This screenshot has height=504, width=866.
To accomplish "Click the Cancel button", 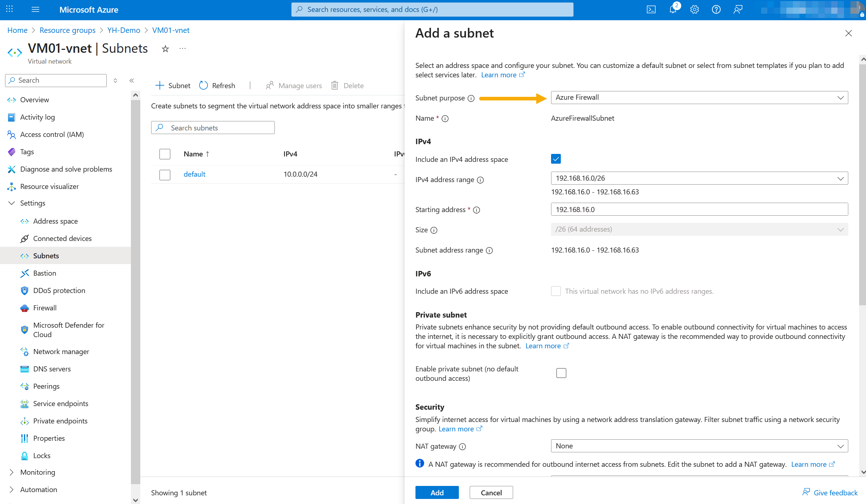I will [491, 492].
